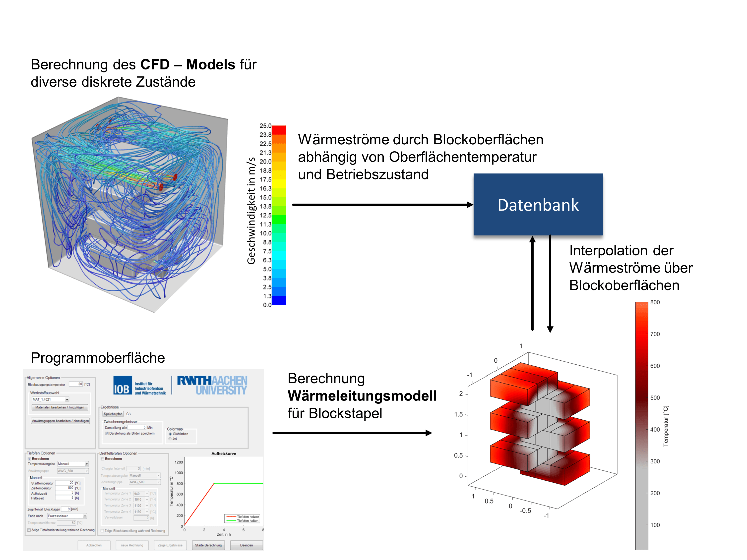Click the Darstellung alle minutes field
The width and height of the screenshot is (747, 560).
(137, 427)
